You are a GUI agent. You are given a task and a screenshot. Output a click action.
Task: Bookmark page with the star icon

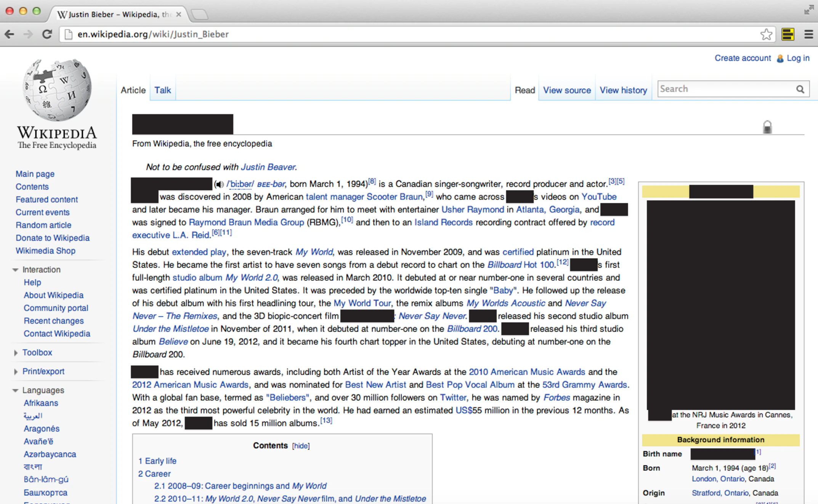click(766, 34)
